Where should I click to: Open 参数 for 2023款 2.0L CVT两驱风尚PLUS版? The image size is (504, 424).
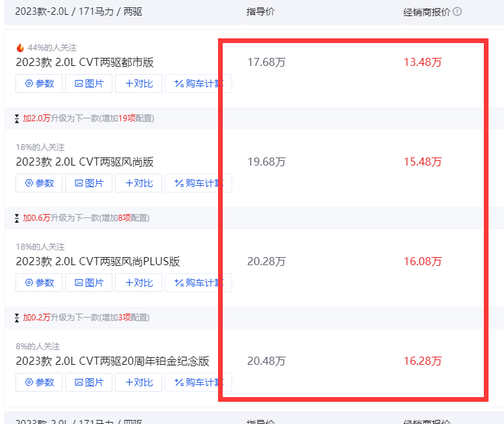(x=39, y=283)
